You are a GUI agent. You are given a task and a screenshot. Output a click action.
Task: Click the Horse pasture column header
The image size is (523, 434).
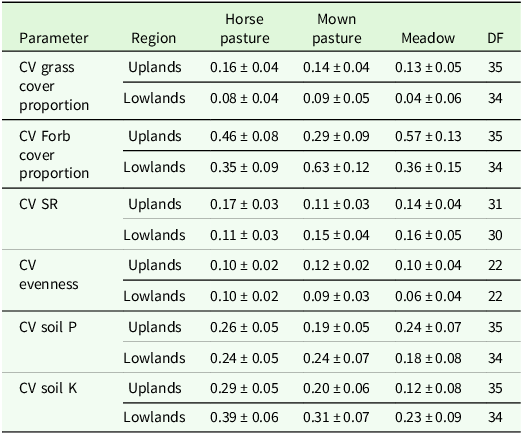[244, 29]
